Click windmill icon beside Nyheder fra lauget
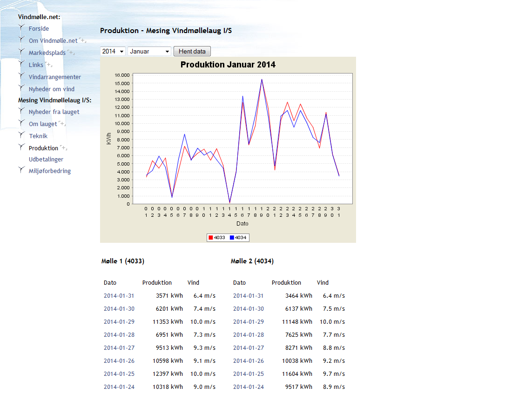The width and height of the screenshot is (532, 394). (x=21, y=111)
